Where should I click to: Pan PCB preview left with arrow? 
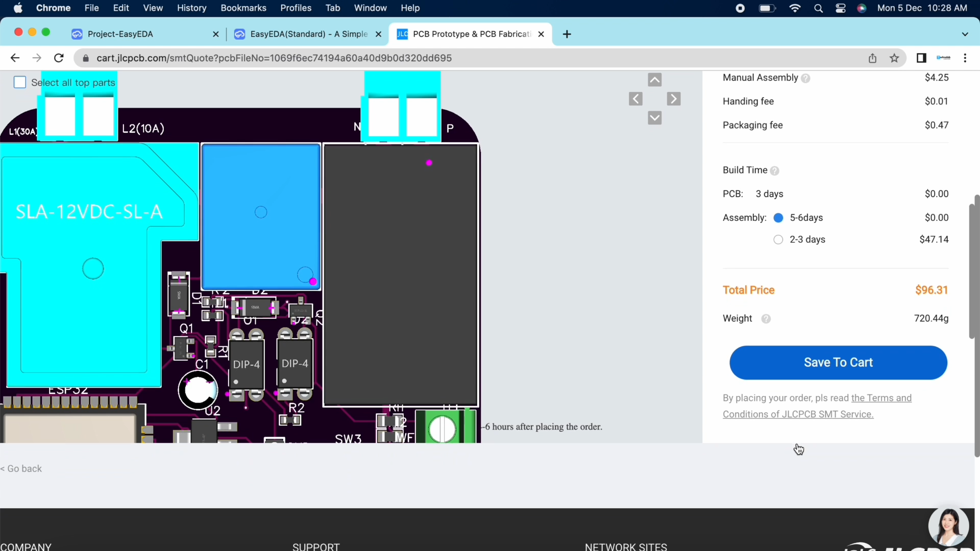[x=635, y=99]
